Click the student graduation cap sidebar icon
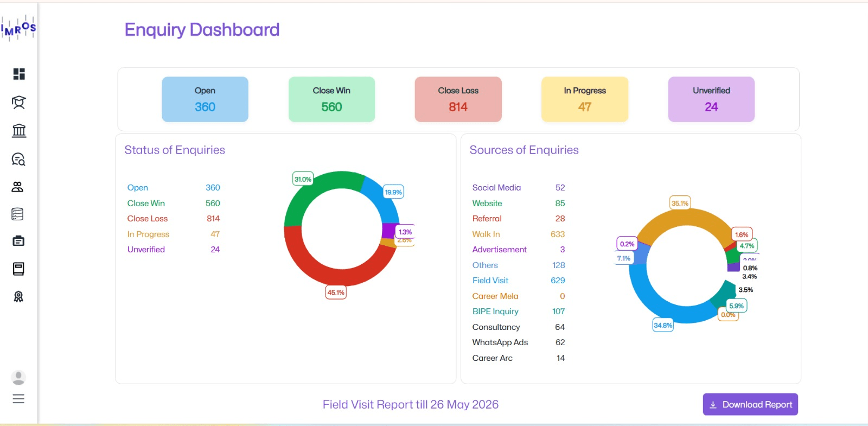 tap(19, 102)
